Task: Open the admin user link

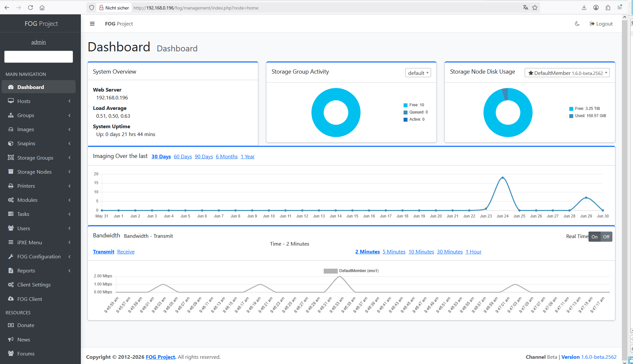Action: (39, 42)
